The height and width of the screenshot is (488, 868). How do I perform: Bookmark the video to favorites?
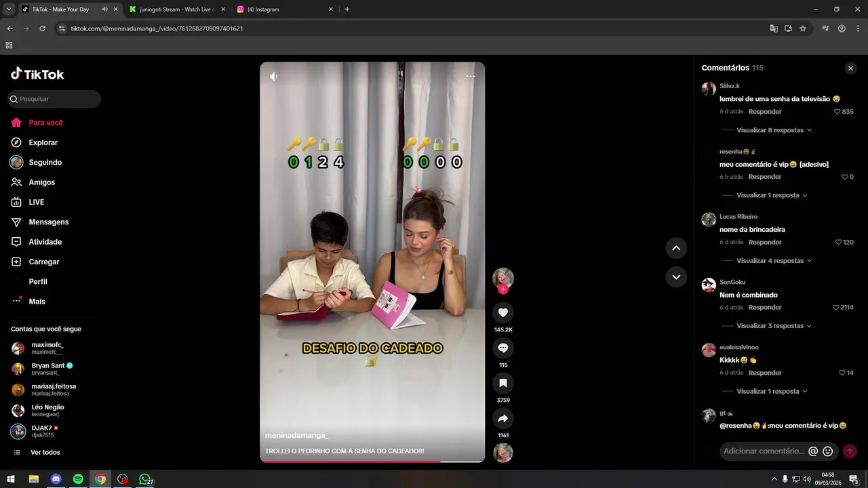point(503,383)
